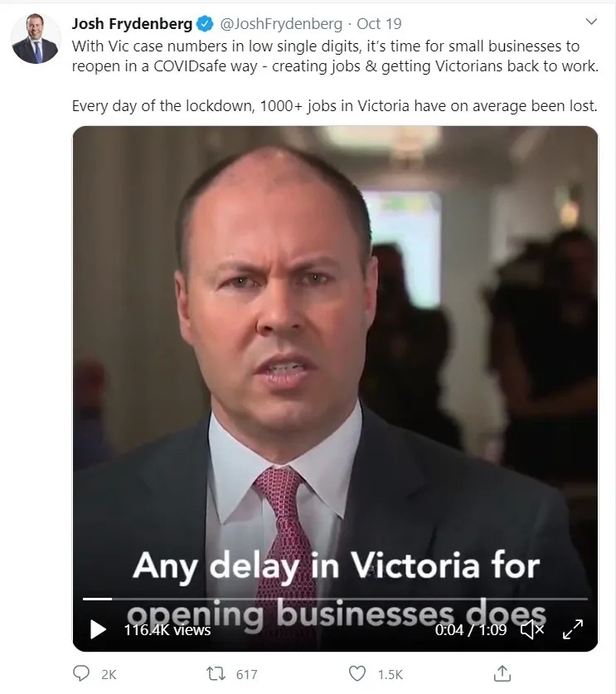Screen dimensions: 616x694
Task: Open Josh Frydenberg display name link
Action: (x=132, y=24)
